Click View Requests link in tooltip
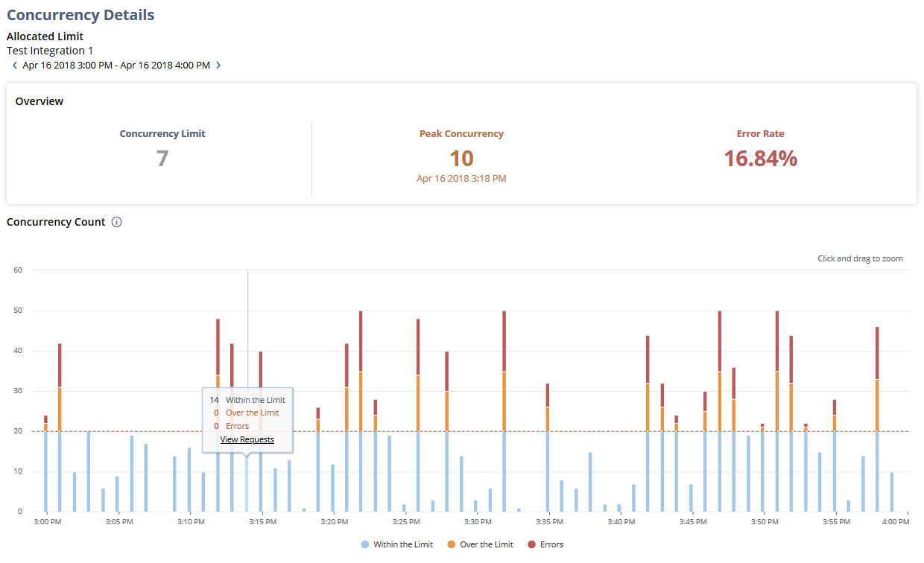 [247, 439]
